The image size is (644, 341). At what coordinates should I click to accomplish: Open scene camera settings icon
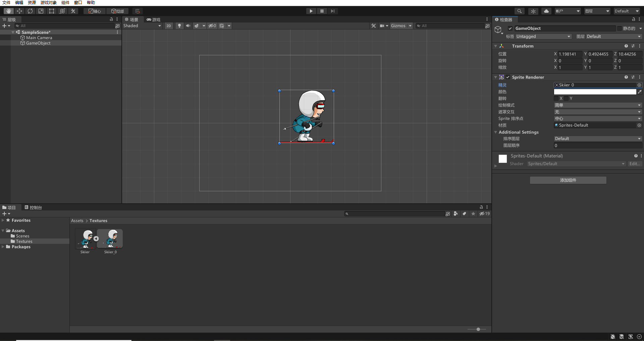click(x=382, y=26)
